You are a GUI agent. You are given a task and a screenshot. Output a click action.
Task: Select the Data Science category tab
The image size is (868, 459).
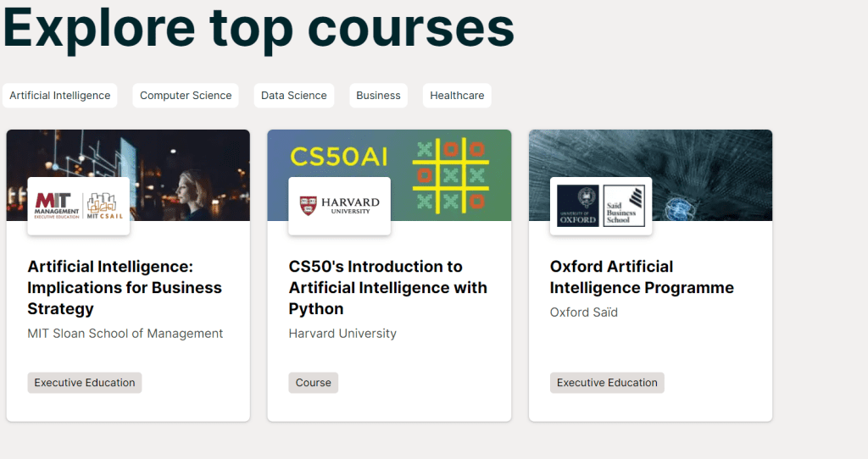[x=294, y=96]
